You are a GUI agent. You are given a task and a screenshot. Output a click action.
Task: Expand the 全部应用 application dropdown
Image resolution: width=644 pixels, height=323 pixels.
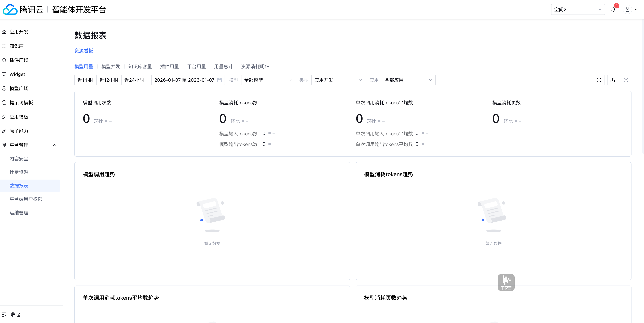408,80
